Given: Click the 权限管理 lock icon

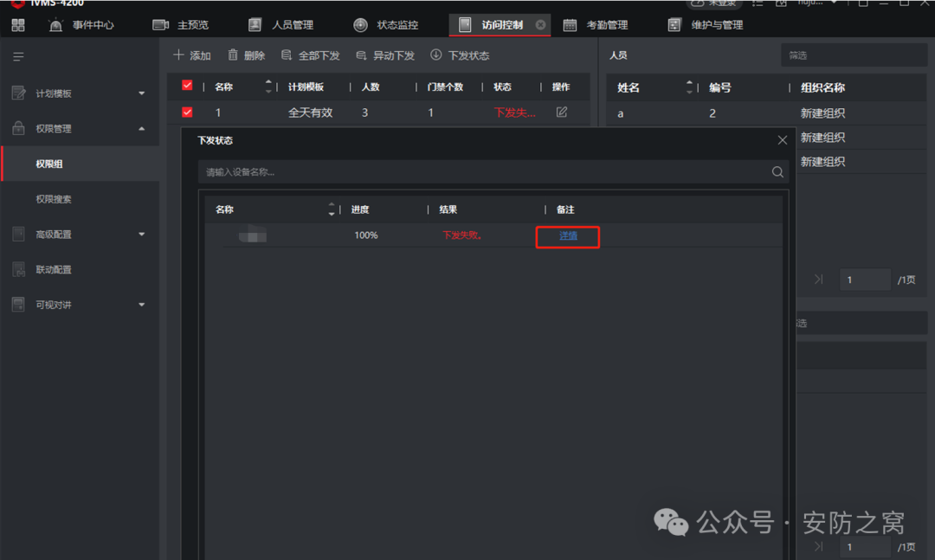Looking at the screenshot, I should pyautogui.click(x=18, y=128).
